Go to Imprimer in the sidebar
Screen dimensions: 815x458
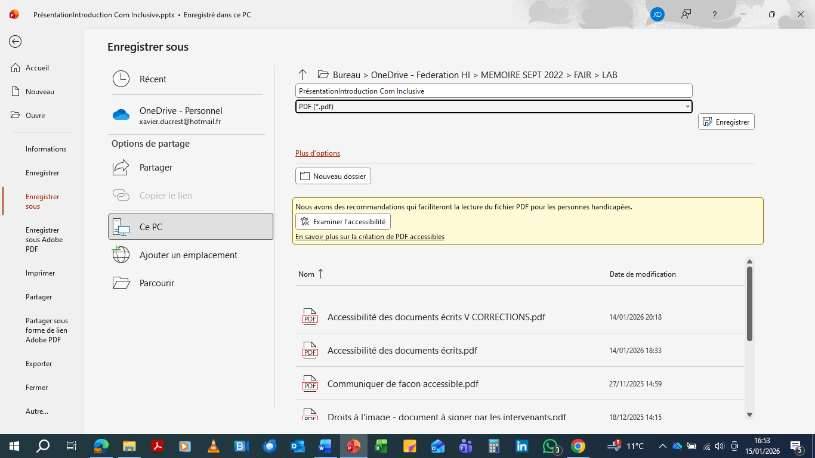pyautogui.click(x=40, y=273)
